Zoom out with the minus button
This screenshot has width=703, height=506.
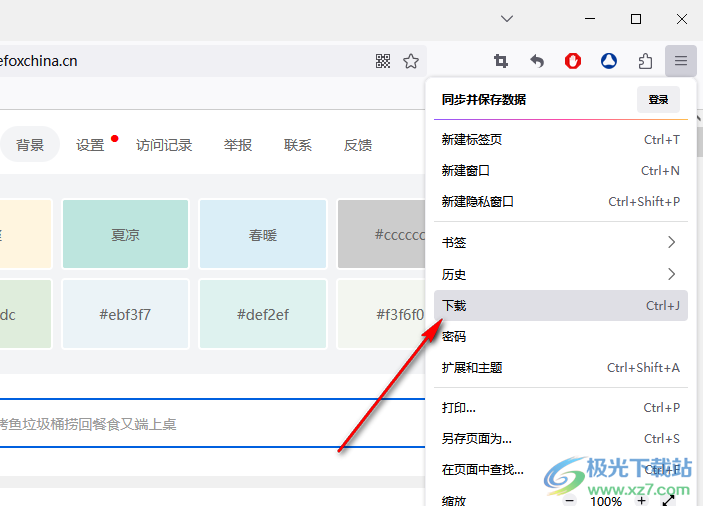(569, 501)
